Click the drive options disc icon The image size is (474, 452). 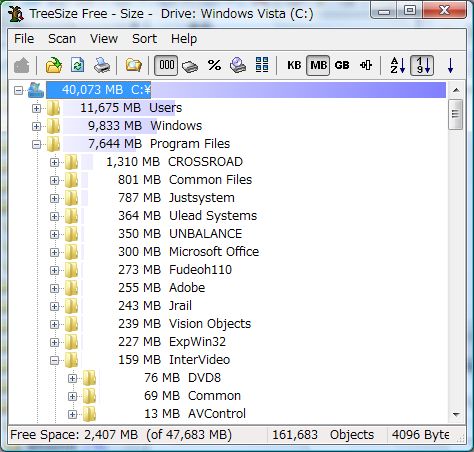(x=238, y=65)
